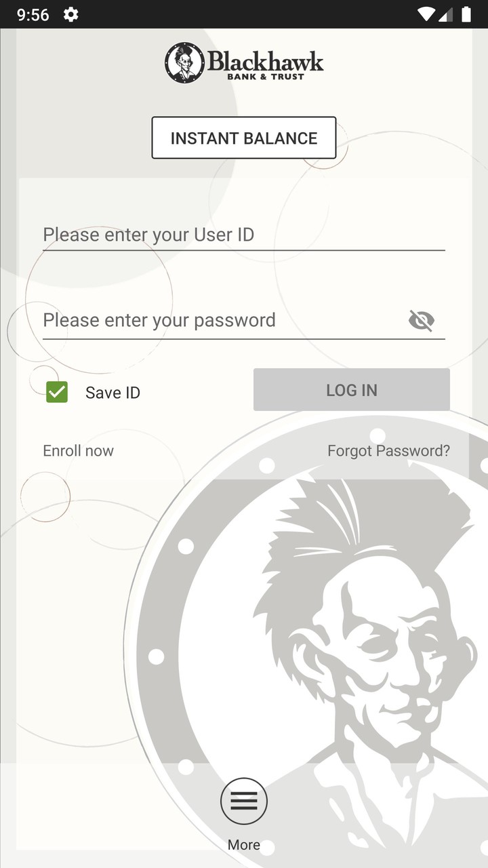Screen dimensions: 488x868
Task: Open the More hamburger menu
Action: (x=244, y=801)
